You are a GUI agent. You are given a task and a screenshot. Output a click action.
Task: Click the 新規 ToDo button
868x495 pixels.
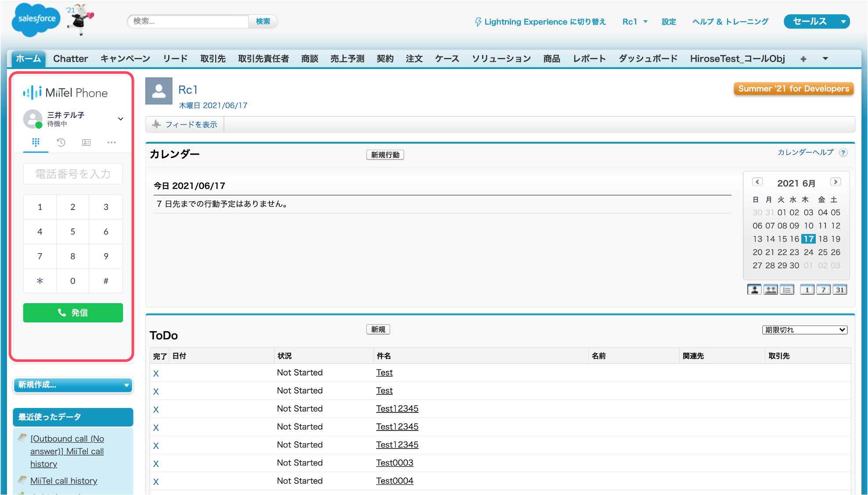[378, 329]
